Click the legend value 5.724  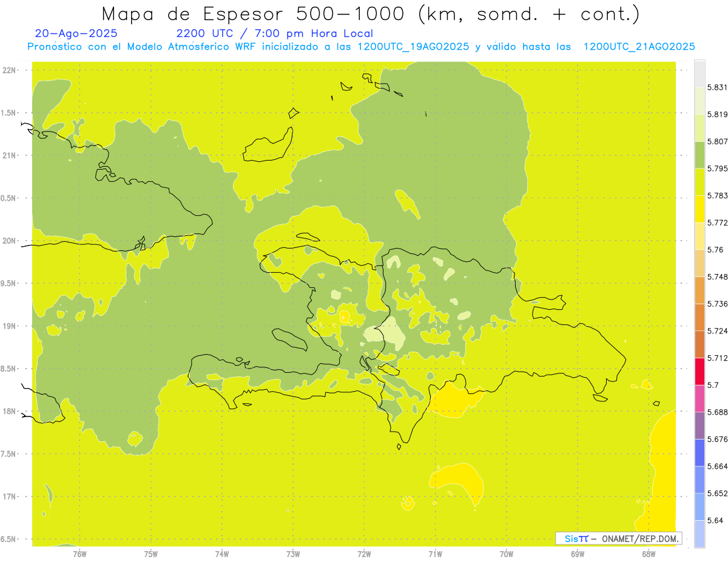coord(718,331)
